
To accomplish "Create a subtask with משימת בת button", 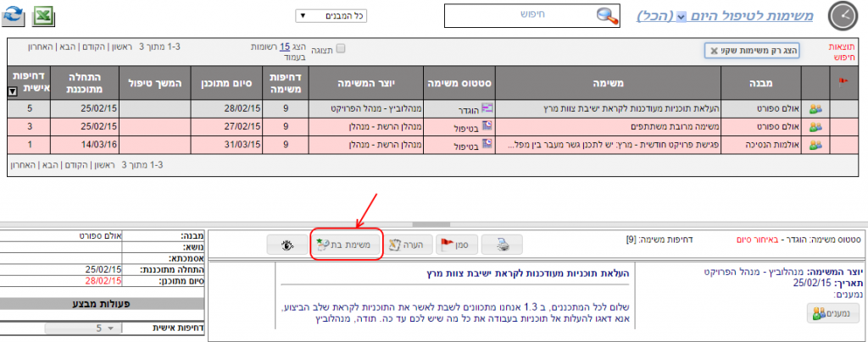I will click(x=342, y=245).
